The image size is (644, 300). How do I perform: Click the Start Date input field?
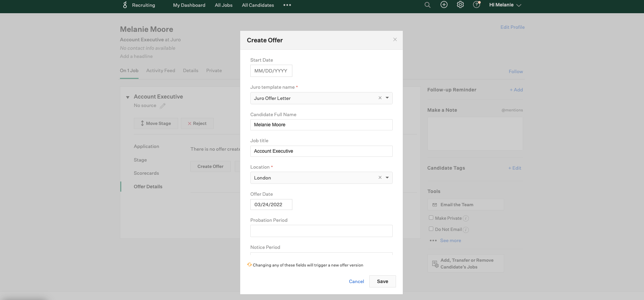[x=271, y=71]
